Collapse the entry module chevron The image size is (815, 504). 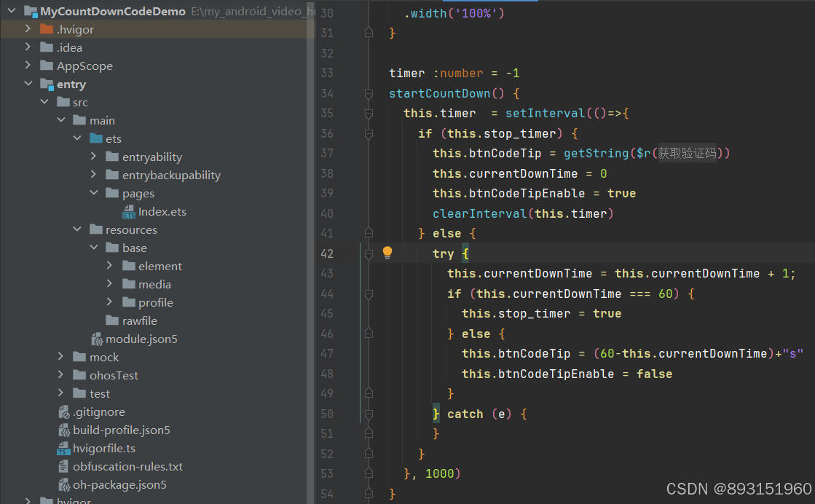click(x=28, y=83)
